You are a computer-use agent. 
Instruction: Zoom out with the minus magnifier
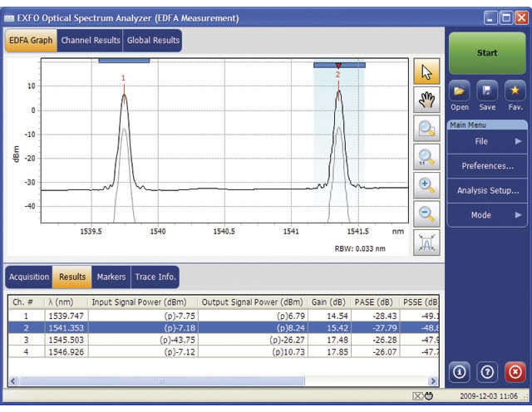[426, 214]
